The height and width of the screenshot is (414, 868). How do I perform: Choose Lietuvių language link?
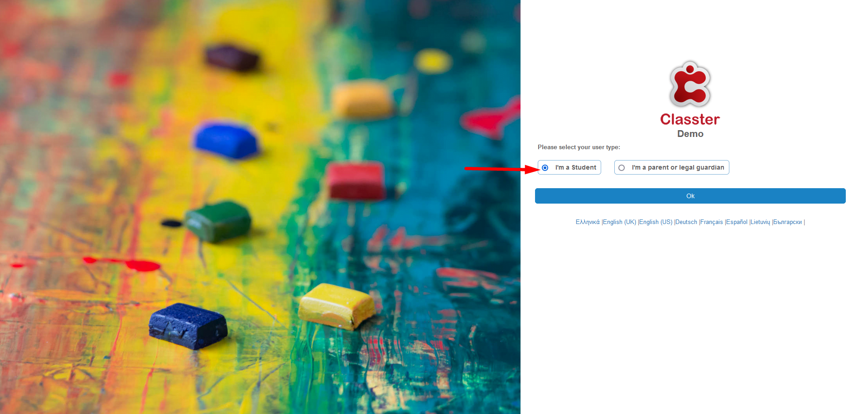tap(760, 222)
